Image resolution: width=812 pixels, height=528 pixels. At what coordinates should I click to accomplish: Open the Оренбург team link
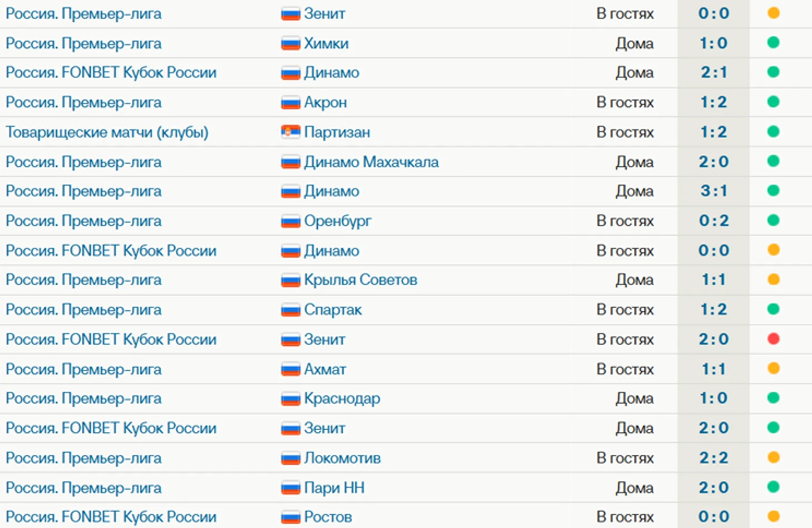point(338,221)
